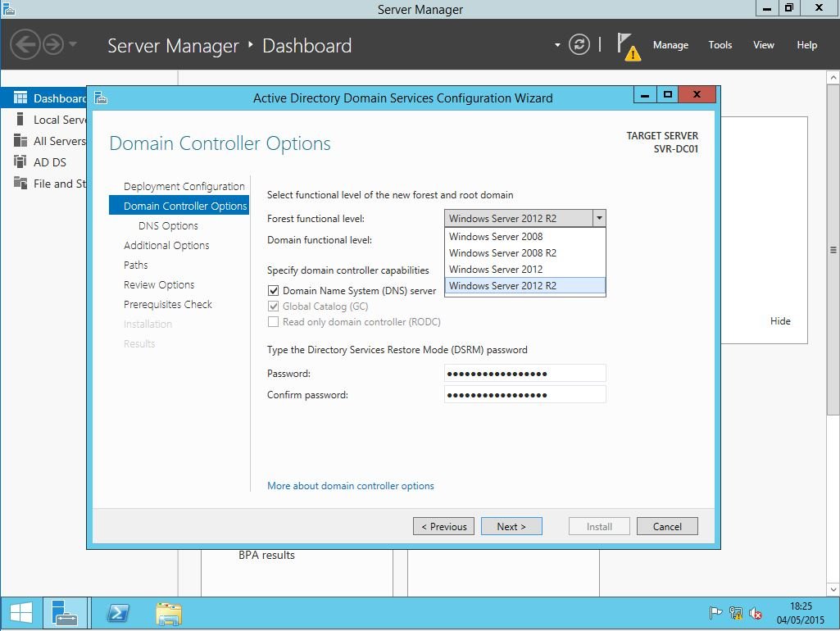Click the DSRM Password field

[524, 374]
